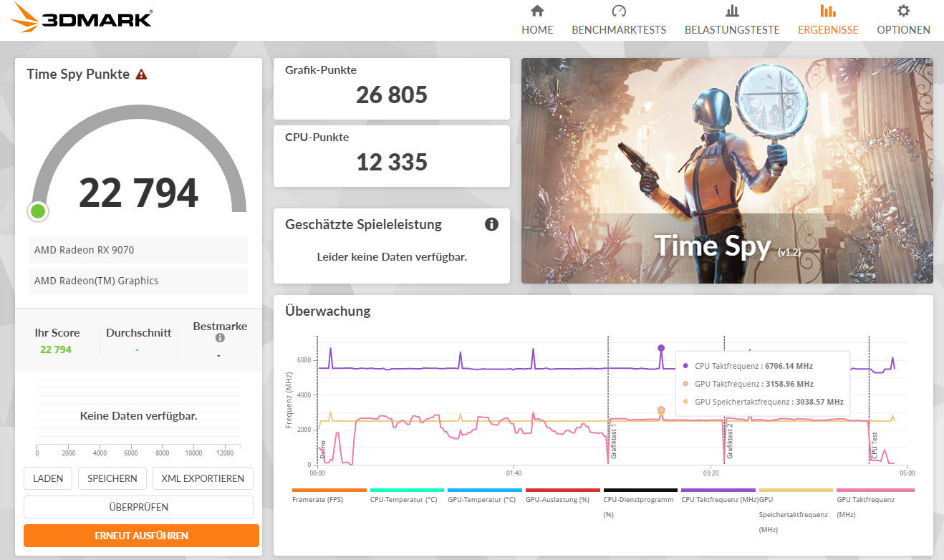Click the Durchschnitt value
944x560 pixels.
click(x=138, y=350)
